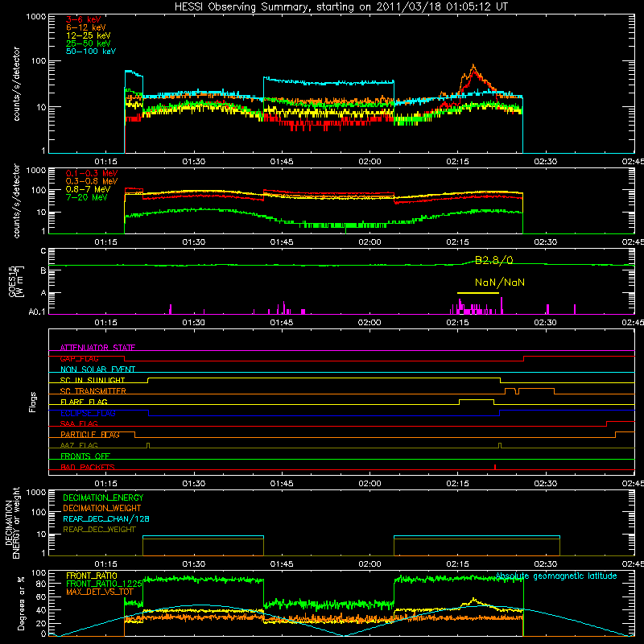Viewport: 644px width, 644px height.
Task: Click the REAR_DEC_CHAN/128 legend label
Action: [106, 518]
